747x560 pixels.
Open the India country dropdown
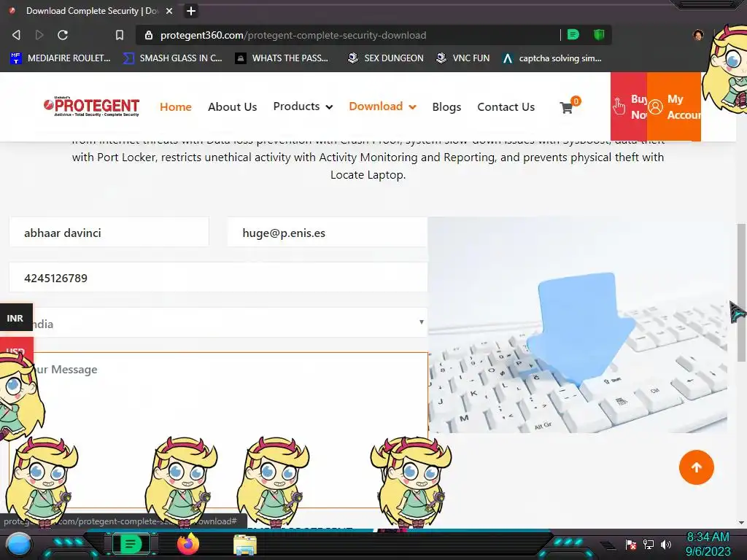(x=218, y=323)
